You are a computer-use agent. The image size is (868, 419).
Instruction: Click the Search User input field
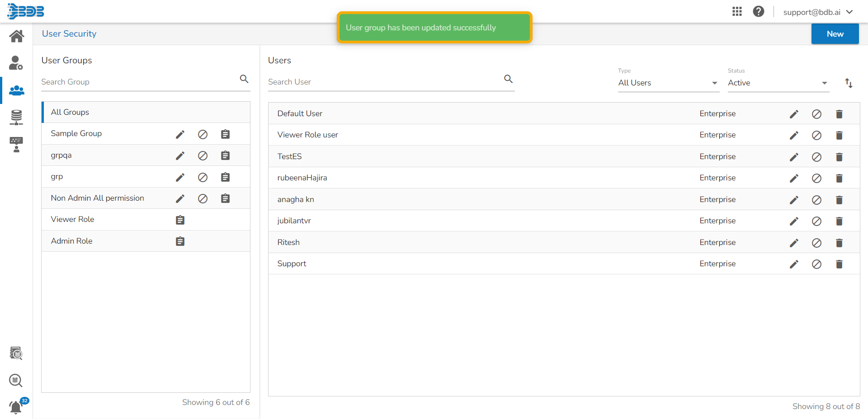(384, 82)
